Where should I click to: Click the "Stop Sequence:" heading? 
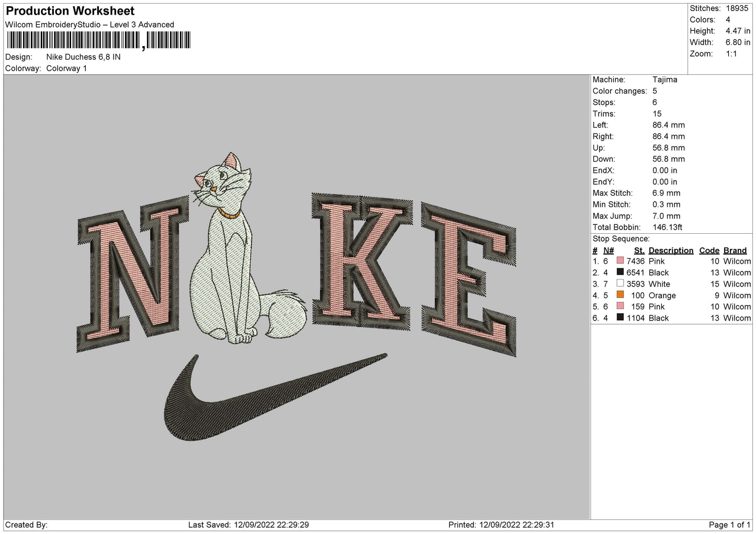point(620,239)
